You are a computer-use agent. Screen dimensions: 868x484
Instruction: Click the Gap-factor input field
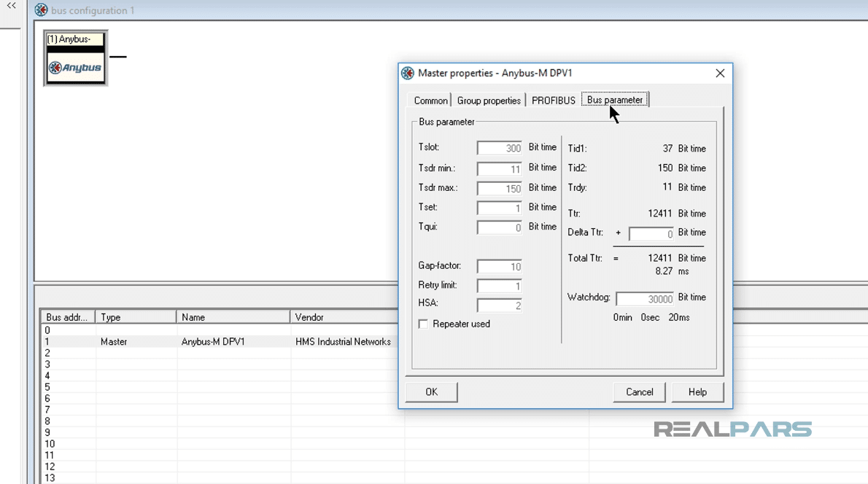pos(499,267)
